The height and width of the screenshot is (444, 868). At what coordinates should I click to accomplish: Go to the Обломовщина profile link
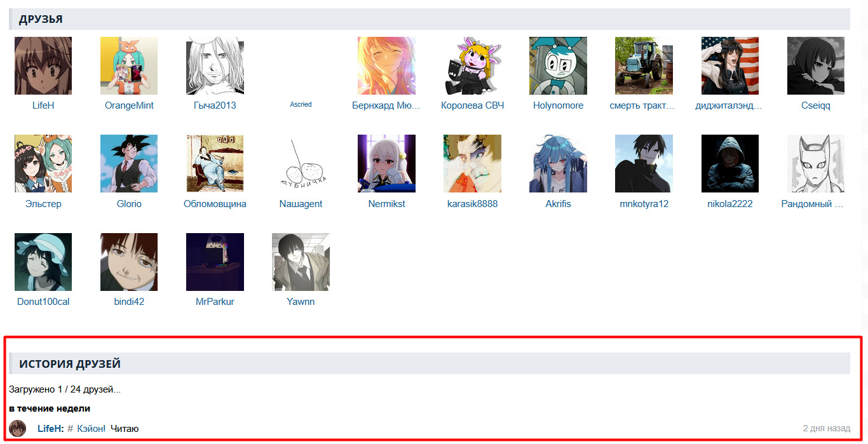(x=215, y=204)
